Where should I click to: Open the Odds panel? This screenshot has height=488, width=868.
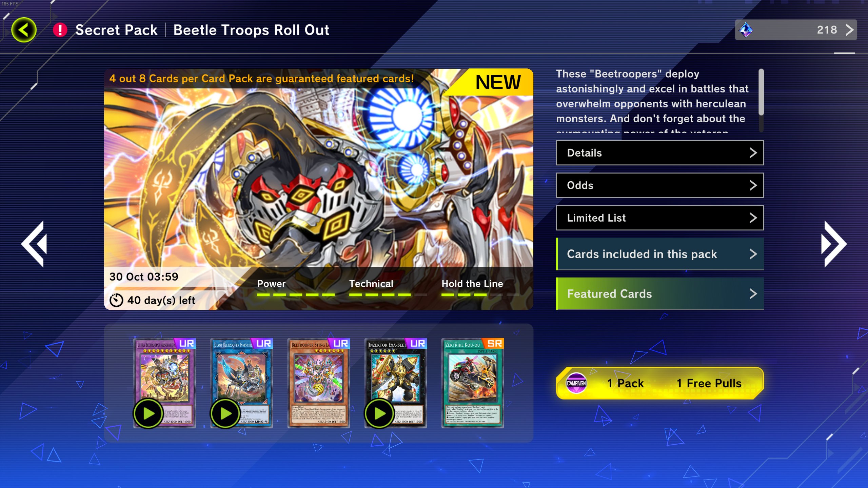(x=660, y=185)
